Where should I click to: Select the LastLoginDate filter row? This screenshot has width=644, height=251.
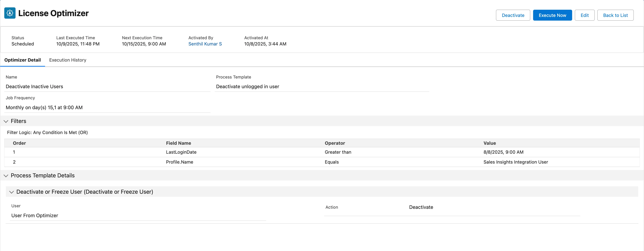coord(181,152)
